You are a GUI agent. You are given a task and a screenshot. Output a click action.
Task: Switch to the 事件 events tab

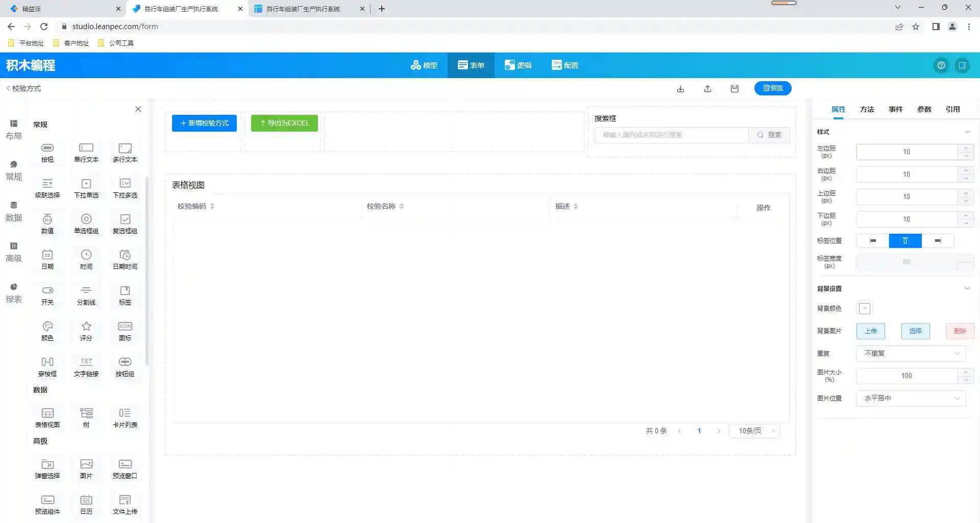coord(895,109)
